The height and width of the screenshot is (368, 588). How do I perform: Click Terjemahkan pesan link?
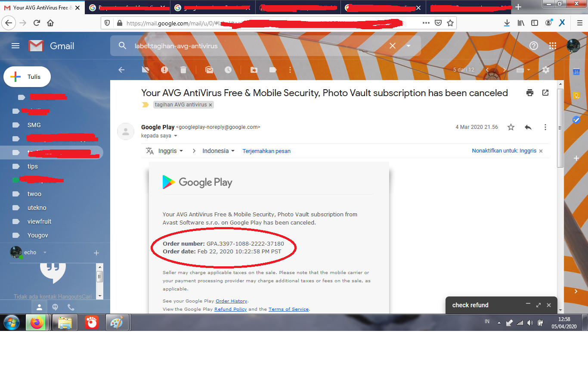pyautogui.click(x=266, y=151)
